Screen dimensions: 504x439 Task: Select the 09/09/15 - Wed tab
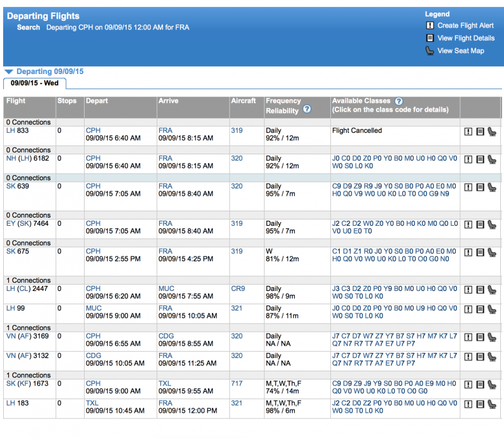pyautogui.click(x=34, y=83)
